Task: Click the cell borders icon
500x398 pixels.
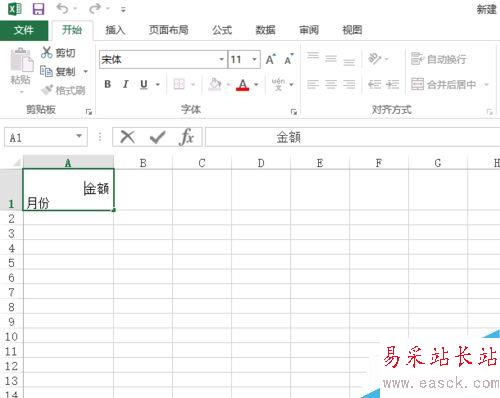Action: pyautogui.click(x=179, y=84)
